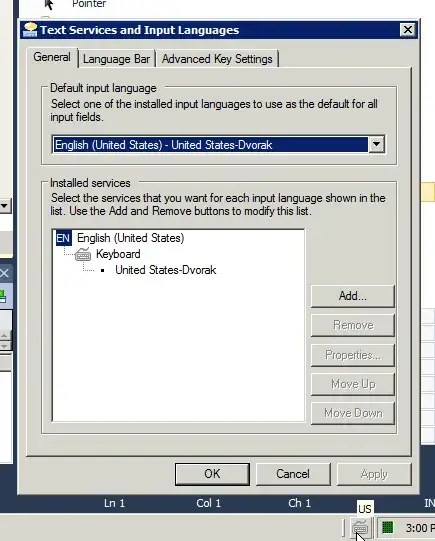Screen dimensions: 435x541
Task: Click the Move Up button
Action: click(353, 384)
